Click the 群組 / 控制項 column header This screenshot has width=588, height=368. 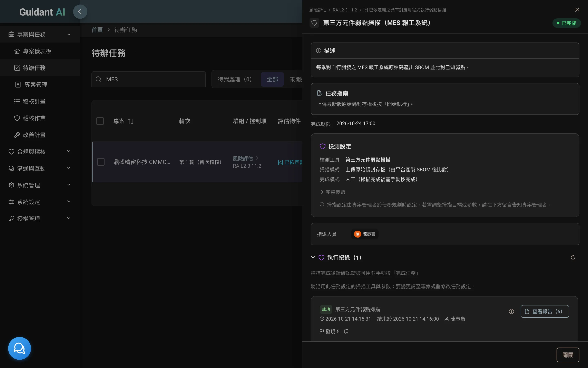(x=249, y=121)
